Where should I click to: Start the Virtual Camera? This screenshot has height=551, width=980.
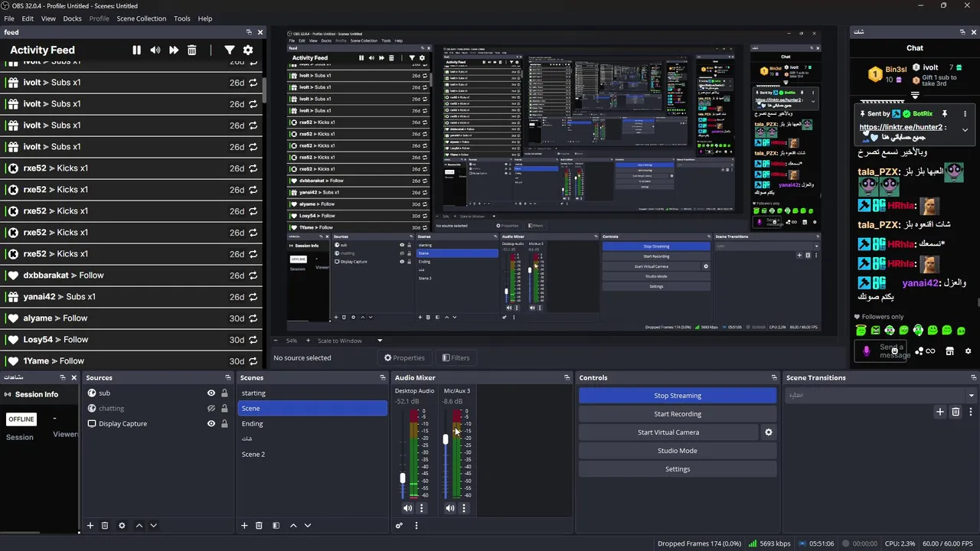click(668, 432)
